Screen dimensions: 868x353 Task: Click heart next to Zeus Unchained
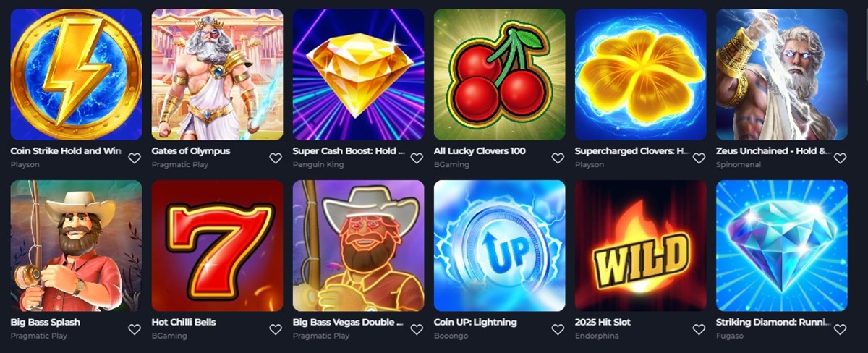click(x=840, y=158)
